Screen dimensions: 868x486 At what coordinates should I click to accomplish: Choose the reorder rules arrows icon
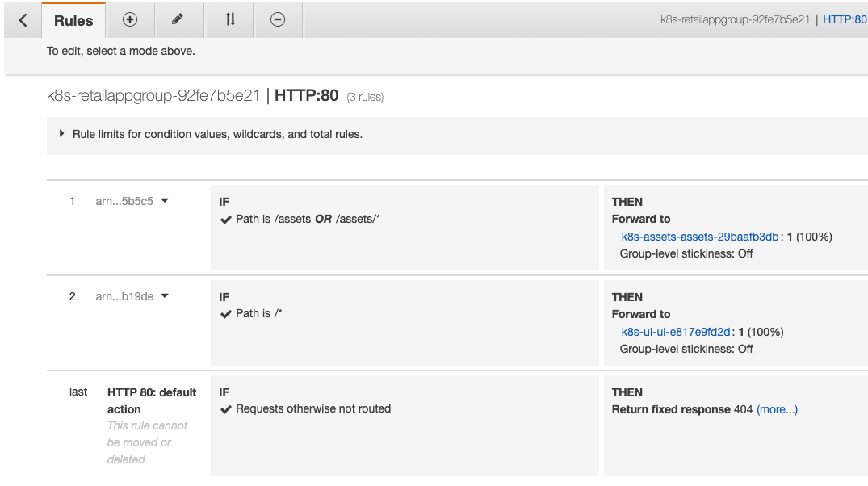click(230, 20)
